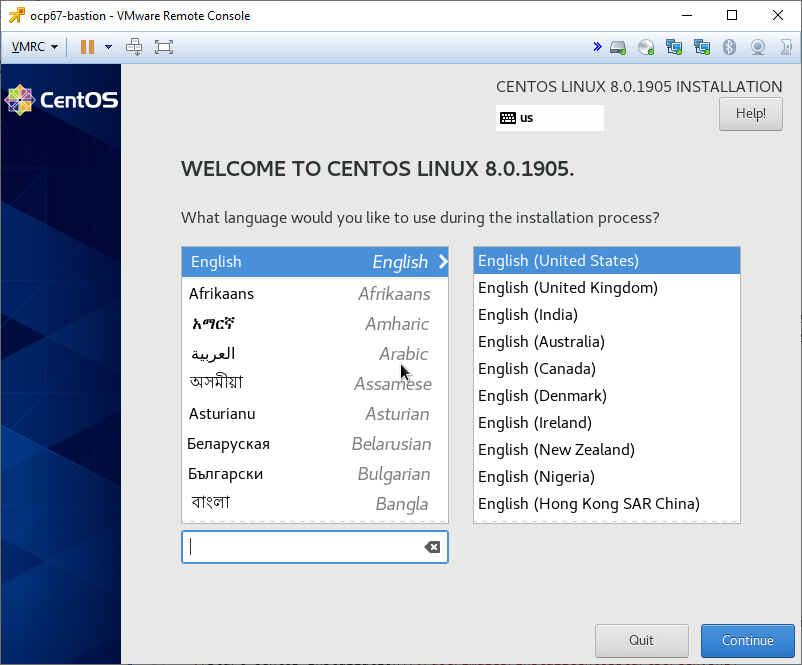Viewport: 802px width, 665px height.
Task: Click the second network adapter icon
Action: tap(702, 48)
